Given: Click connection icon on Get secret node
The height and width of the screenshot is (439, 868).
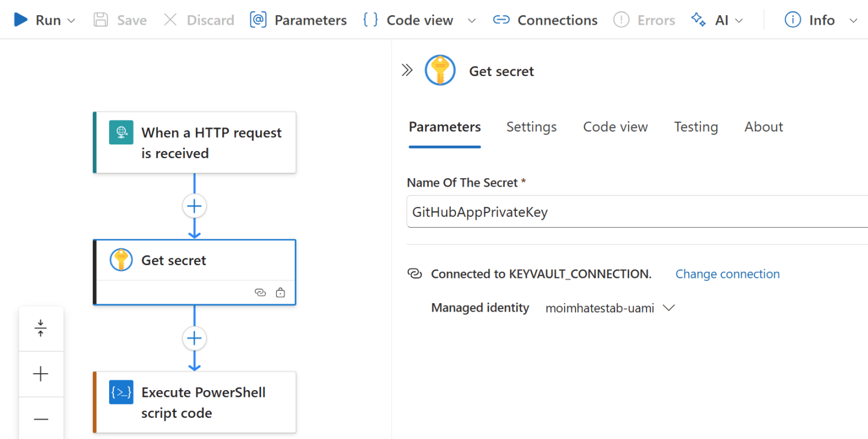Looking at the screenshot, I should 260,293.
